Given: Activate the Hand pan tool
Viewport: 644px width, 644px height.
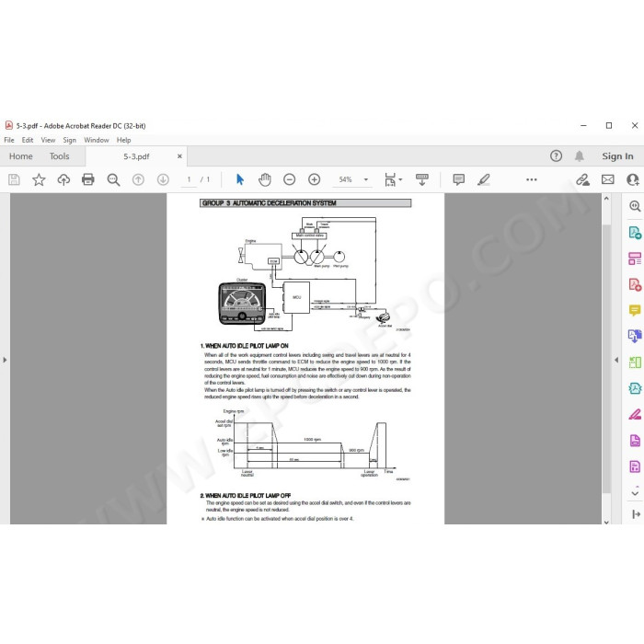Looking at the screenshot, I should click(x=265, y=179).
